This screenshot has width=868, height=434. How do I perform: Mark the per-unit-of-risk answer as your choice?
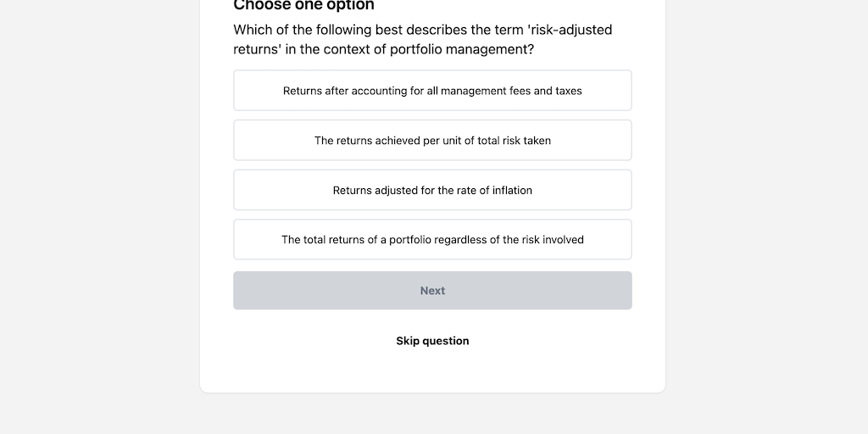coord(432,141)
